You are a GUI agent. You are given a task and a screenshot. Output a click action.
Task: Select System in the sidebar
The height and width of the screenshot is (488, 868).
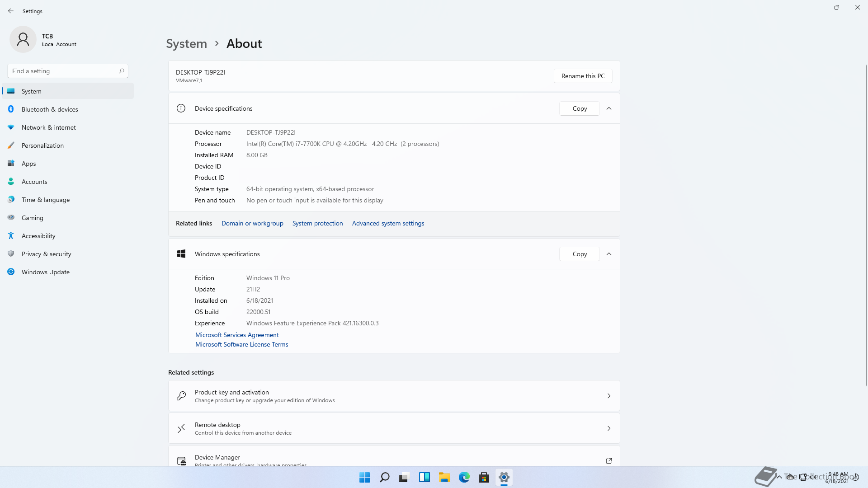point(68,91)
